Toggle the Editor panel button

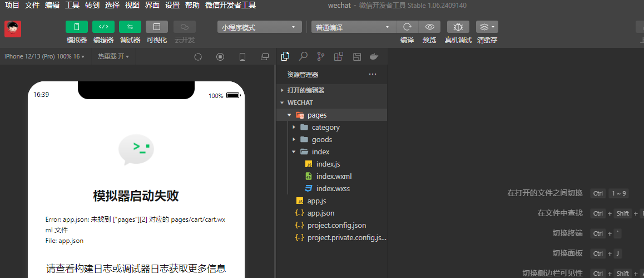point(103,27)
